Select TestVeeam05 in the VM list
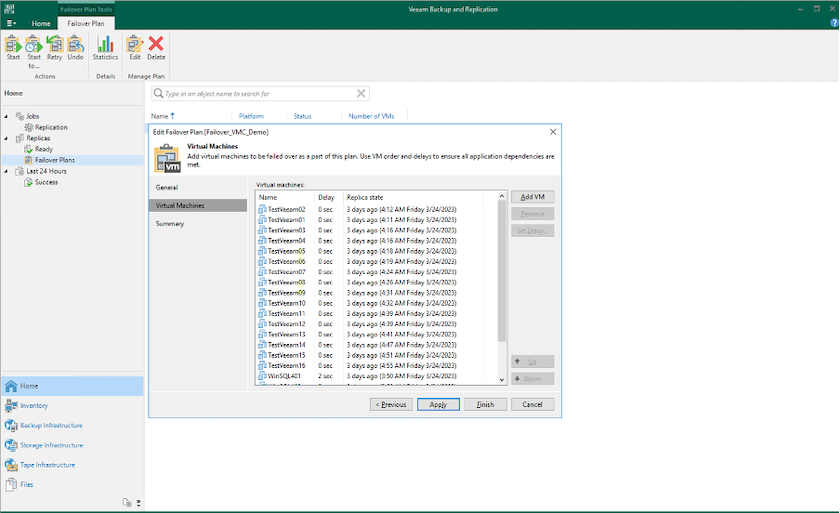The width and height of the screenshot is (840, 513). tap(287, 251)
